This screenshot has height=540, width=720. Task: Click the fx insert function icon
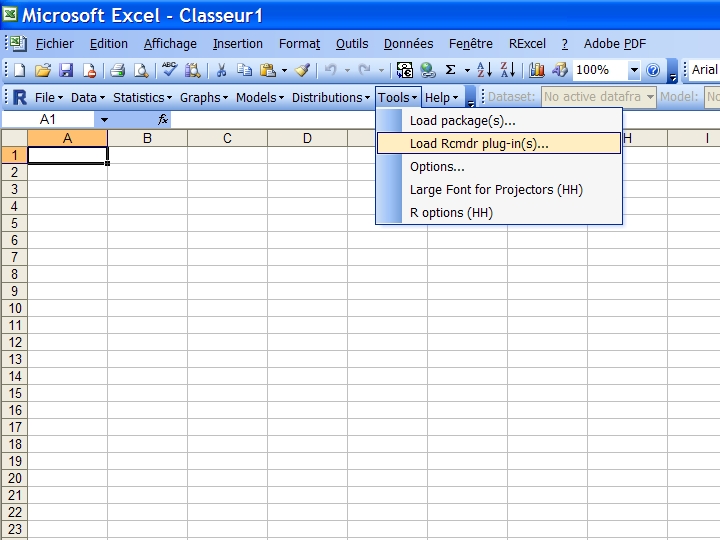(163, 120)
